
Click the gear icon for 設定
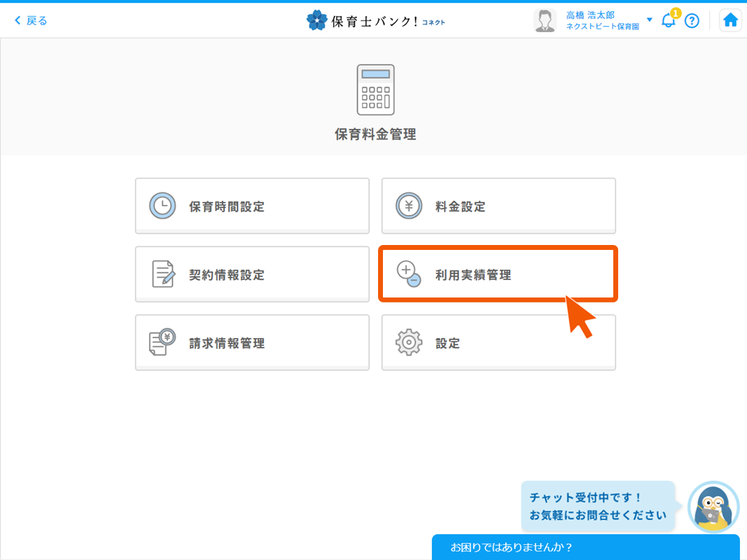(x=409, y=342)
